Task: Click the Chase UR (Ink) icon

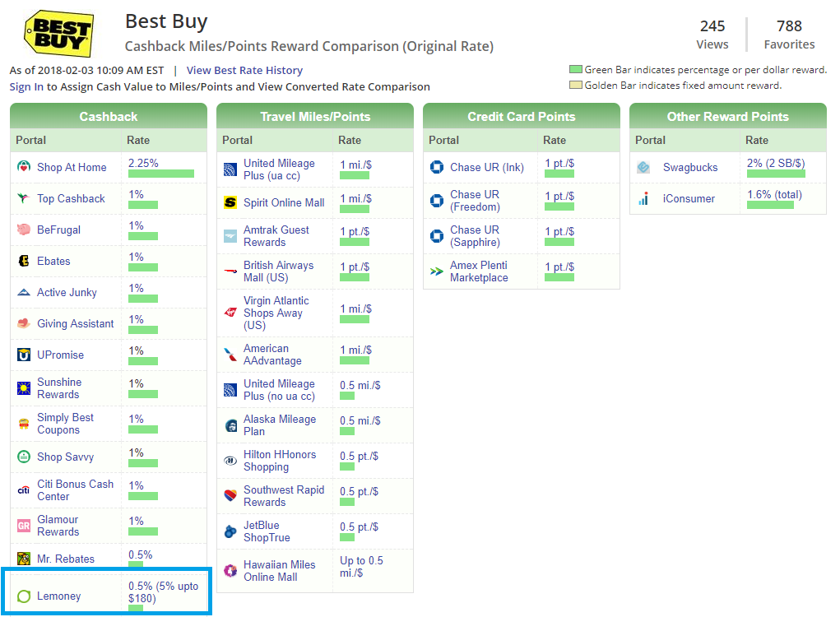Action: (x=437, y=166)
